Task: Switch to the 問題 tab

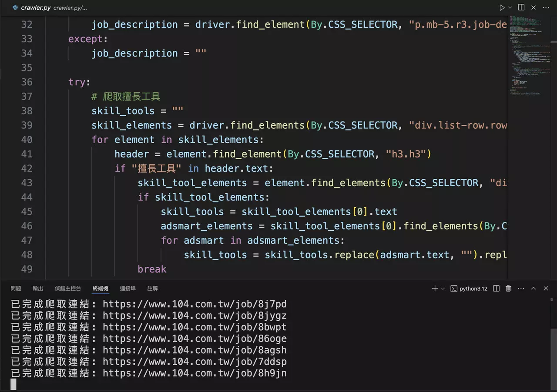Action: pos(16,288)
